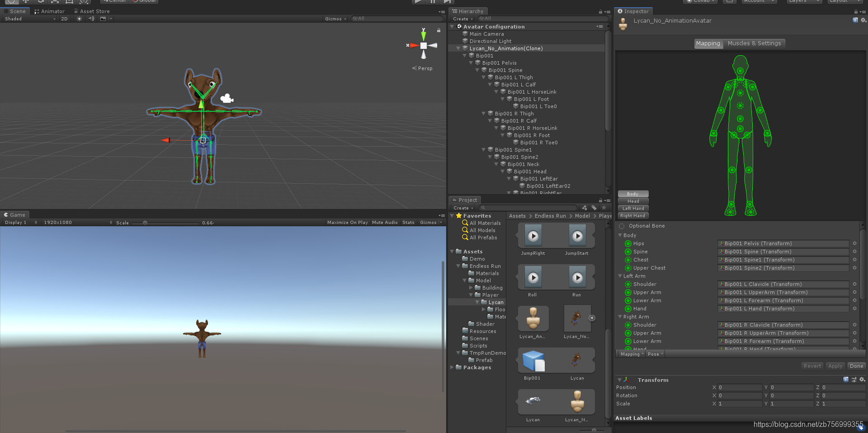Click the X-axis cone on orientation gizmo
868x433 pixels.
413,45
